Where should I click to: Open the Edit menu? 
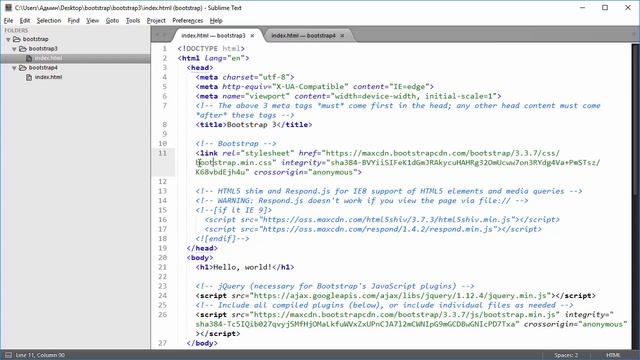click(25, 20)
